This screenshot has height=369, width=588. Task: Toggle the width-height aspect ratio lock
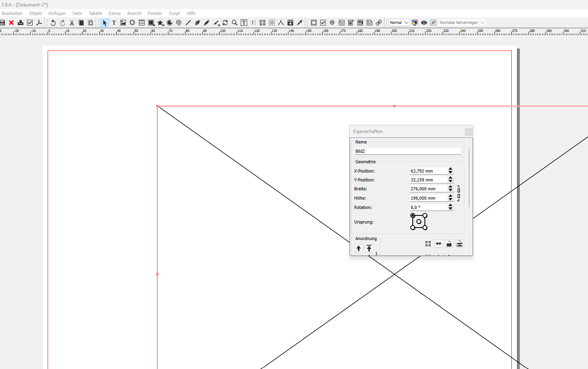pyautogui.click(x=458, y=193)
